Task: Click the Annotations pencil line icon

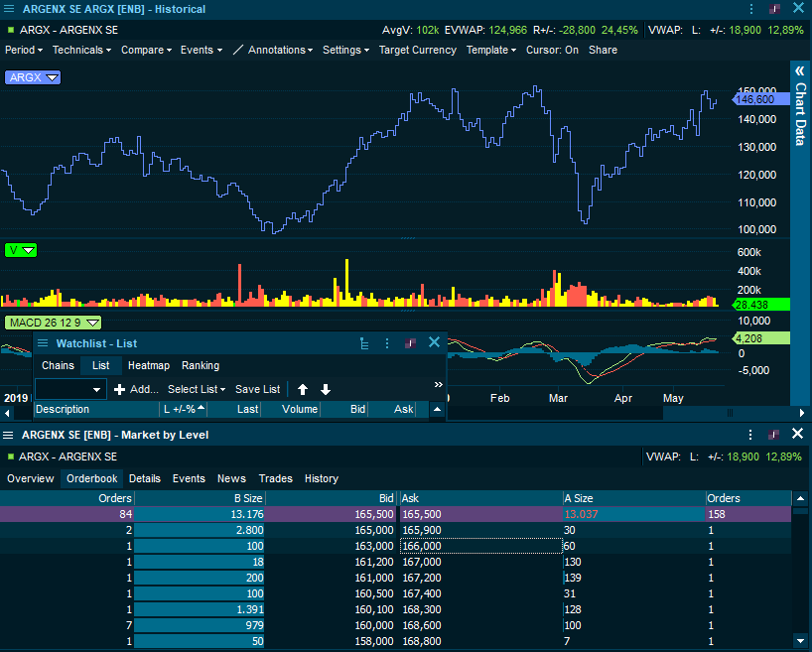Action: click(x=237, y=50)
